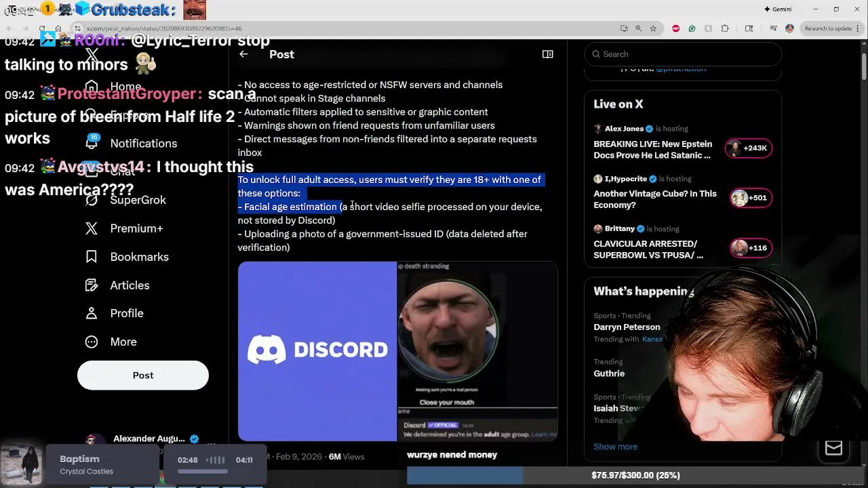Image resolution: width=868 pixels, height=488 pixels.
Task: Click the Baptism song progress bar
Action: tap(202, 470)
